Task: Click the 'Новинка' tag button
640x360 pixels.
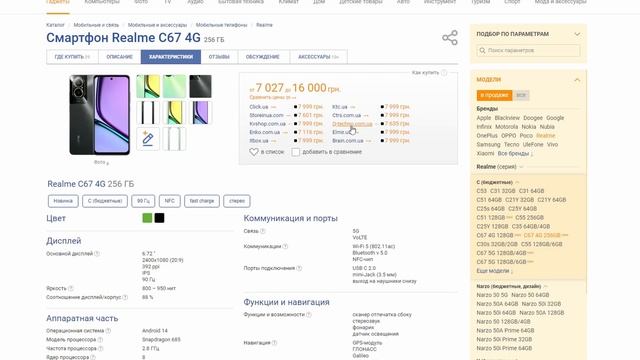Action: pyautogui.click(x=63, y=201)
